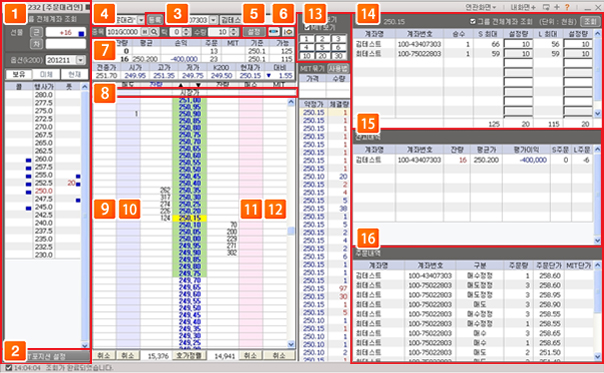Toggle the status bar checkbox beside 14:04:04
Image resolution: width=604 pixels, height=373 pixels.
pos(8,368)
